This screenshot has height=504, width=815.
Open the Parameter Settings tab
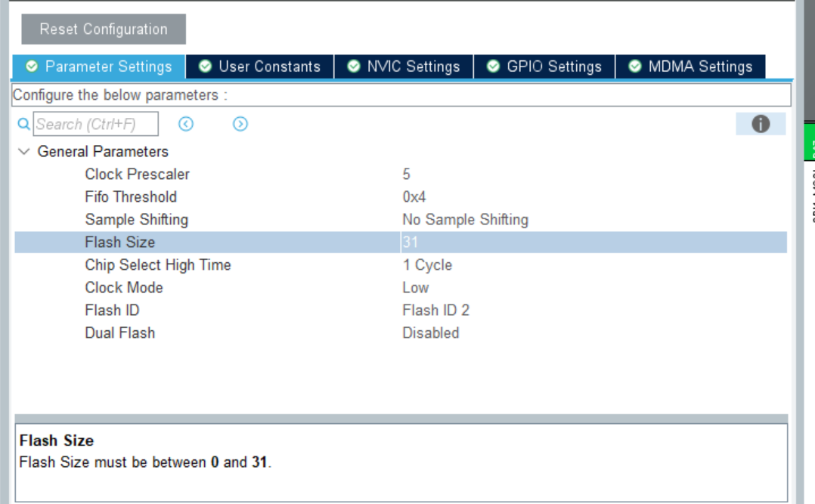(99, 66)
